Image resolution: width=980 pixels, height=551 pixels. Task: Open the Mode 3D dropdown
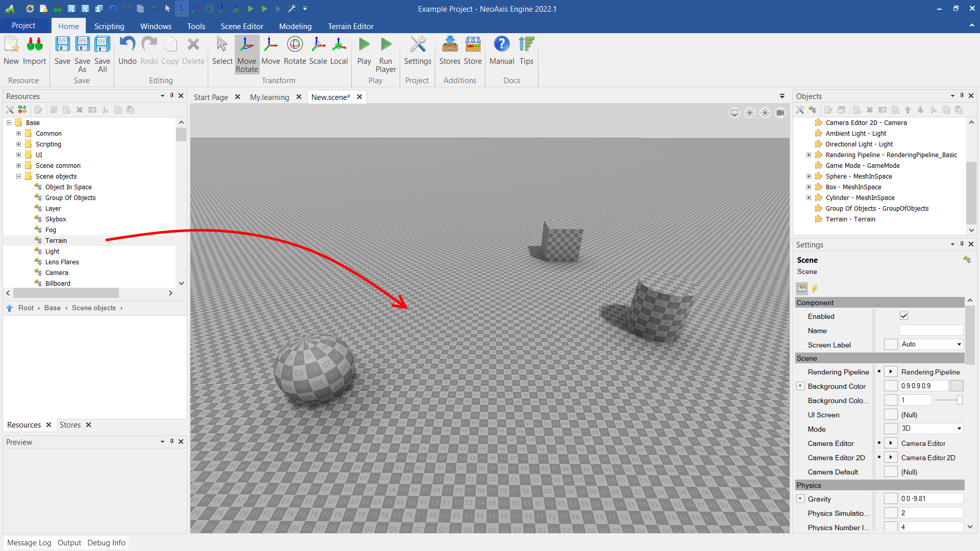(931, 429)
